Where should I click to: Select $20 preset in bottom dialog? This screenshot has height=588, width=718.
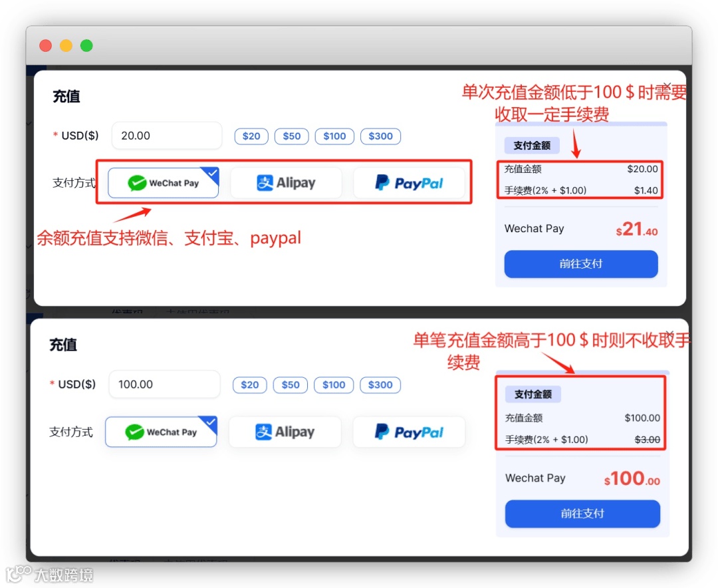coord(250,385)
